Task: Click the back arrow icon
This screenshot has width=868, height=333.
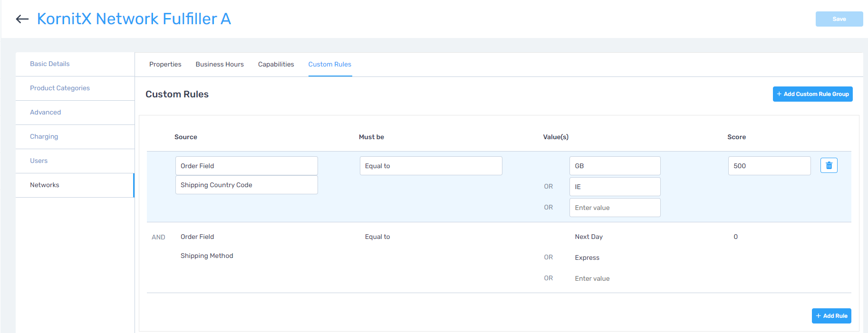Action: click(22, 19)
